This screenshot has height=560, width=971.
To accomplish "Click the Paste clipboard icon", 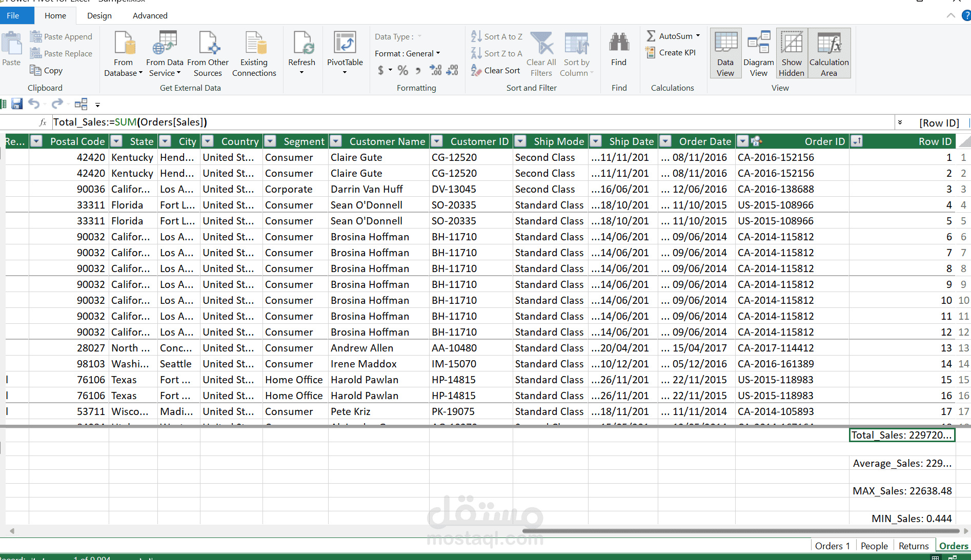I will tap(11, 44).
